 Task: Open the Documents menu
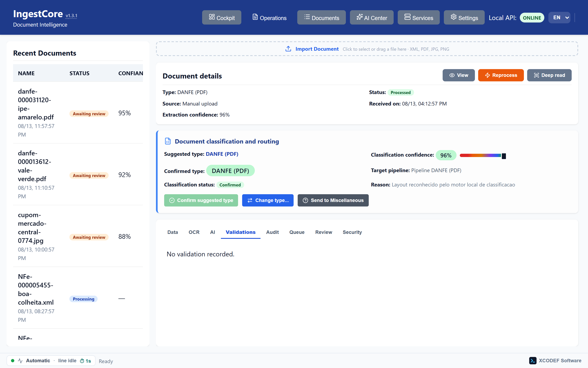321,17
